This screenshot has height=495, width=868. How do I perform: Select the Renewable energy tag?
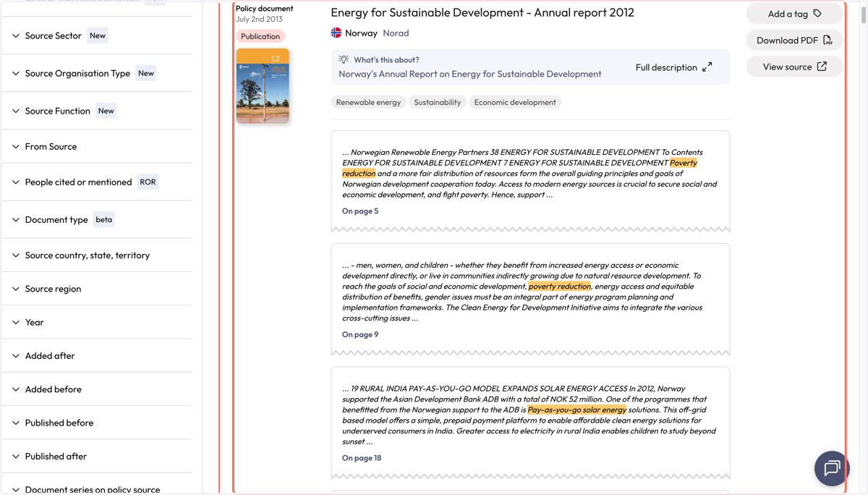click(x=368, y=102)
